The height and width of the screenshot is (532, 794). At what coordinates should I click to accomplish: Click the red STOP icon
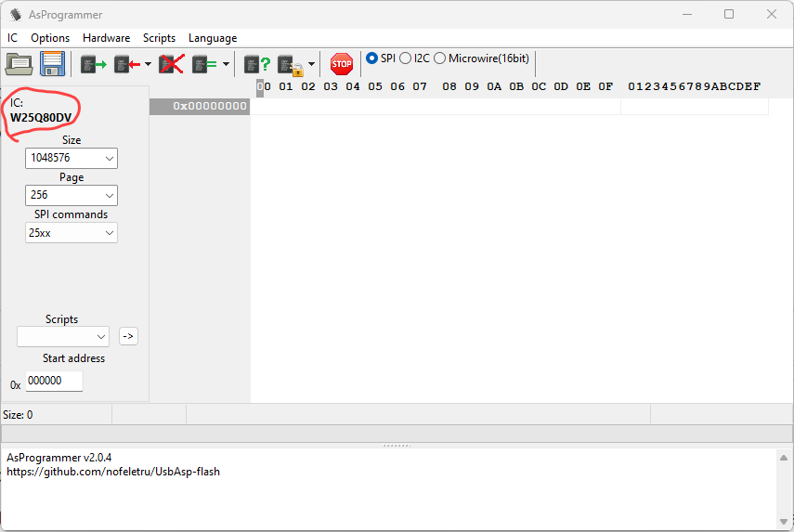coord(342,64)
